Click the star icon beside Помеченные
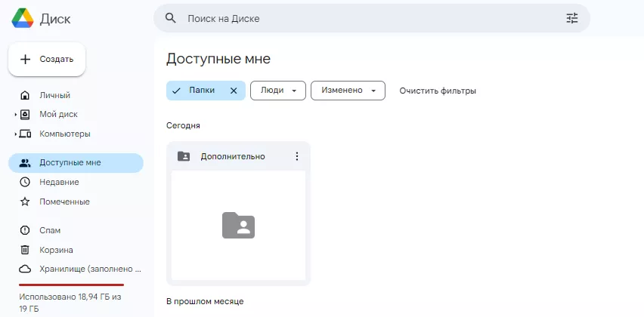Viewport: 644px width, 317px height. (x=25, y=202)
